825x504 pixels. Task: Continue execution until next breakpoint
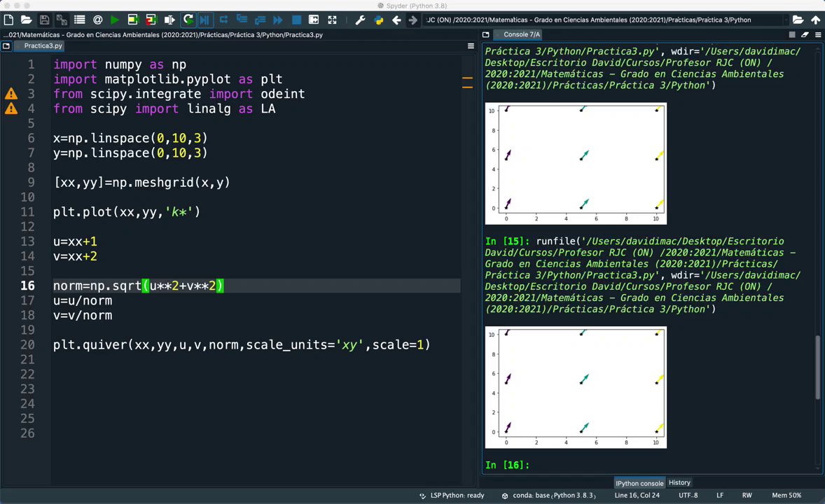278,20
